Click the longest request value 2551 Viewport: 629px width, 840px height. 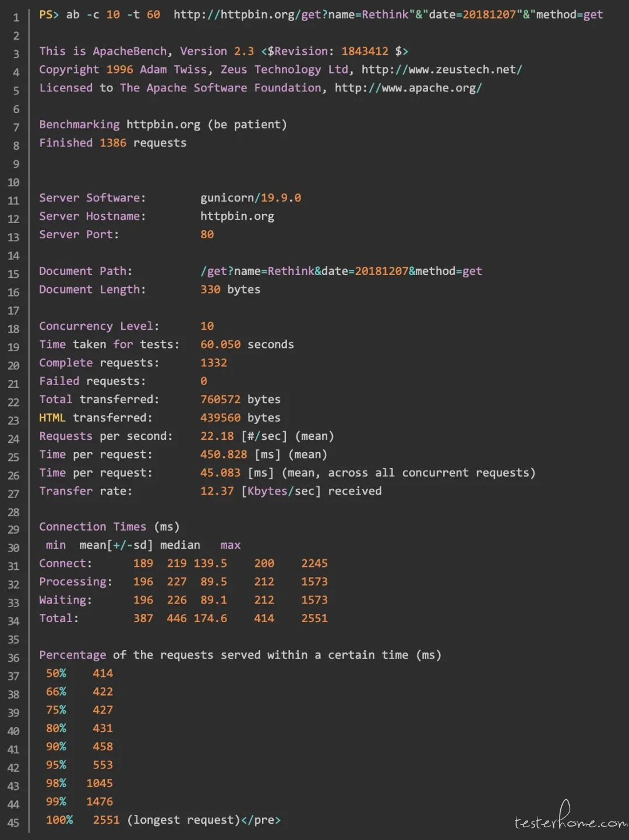pos(106,820)
